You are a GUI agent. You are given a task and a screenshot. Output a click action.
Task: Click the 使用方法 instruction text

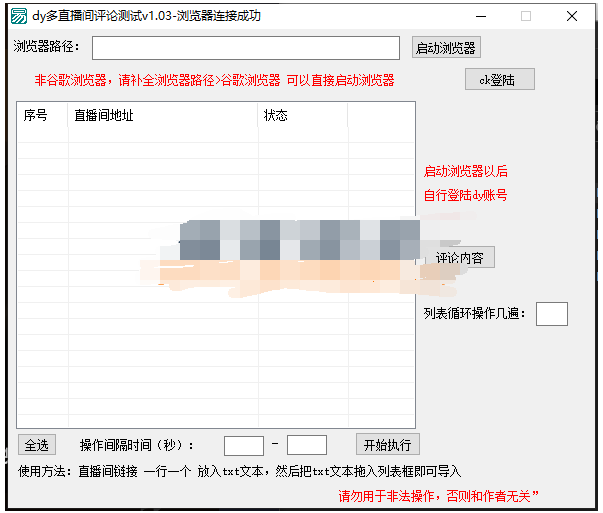click(x=240, y=471)
